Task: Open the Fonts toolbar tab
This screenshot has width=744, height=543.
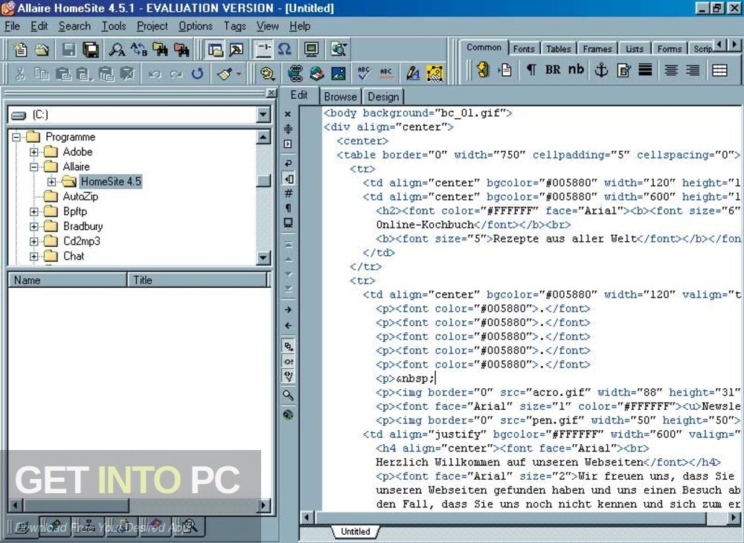Action: pyautogui.click(x=523, y=49)
